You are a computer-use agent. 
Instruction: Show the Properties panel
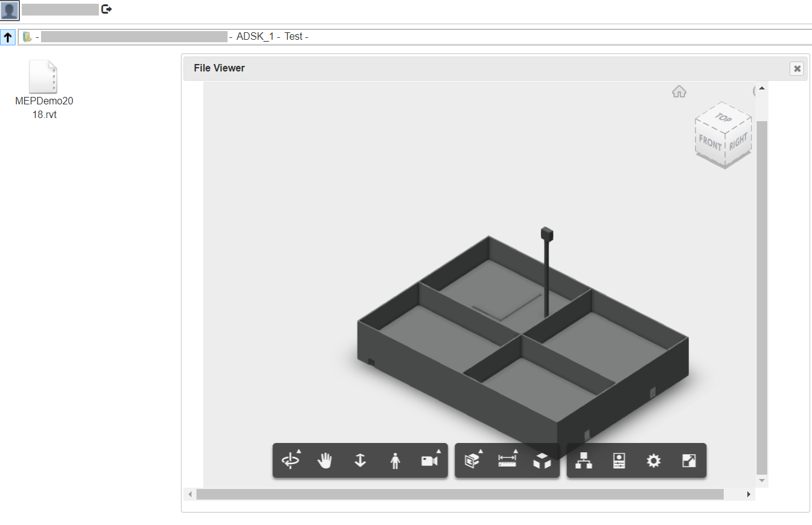[x=619, y=460]
